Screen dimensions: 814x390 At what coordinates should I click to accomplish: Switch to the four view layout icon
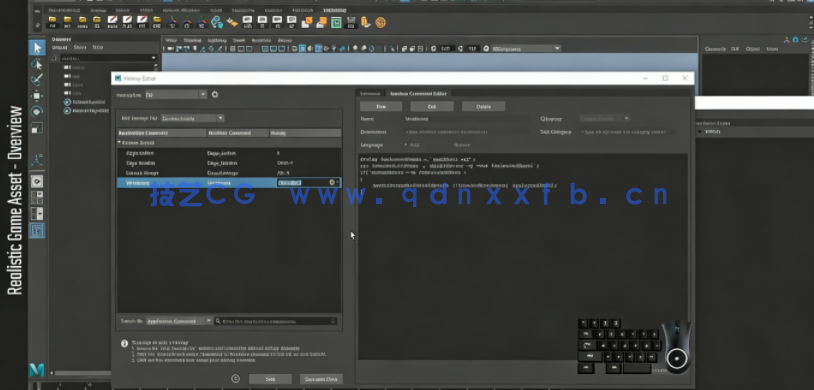tap(37, 197)
